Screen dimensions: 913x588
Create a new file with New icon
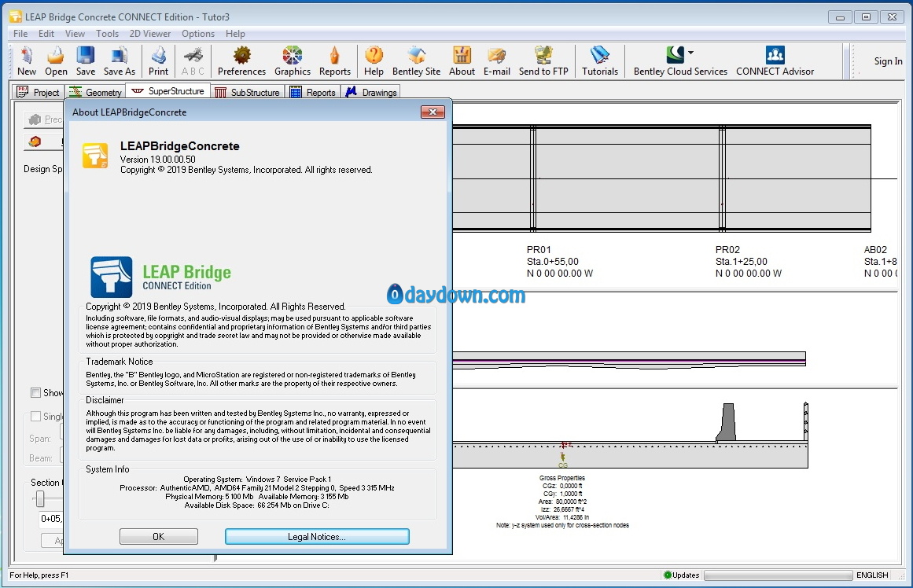26,61
